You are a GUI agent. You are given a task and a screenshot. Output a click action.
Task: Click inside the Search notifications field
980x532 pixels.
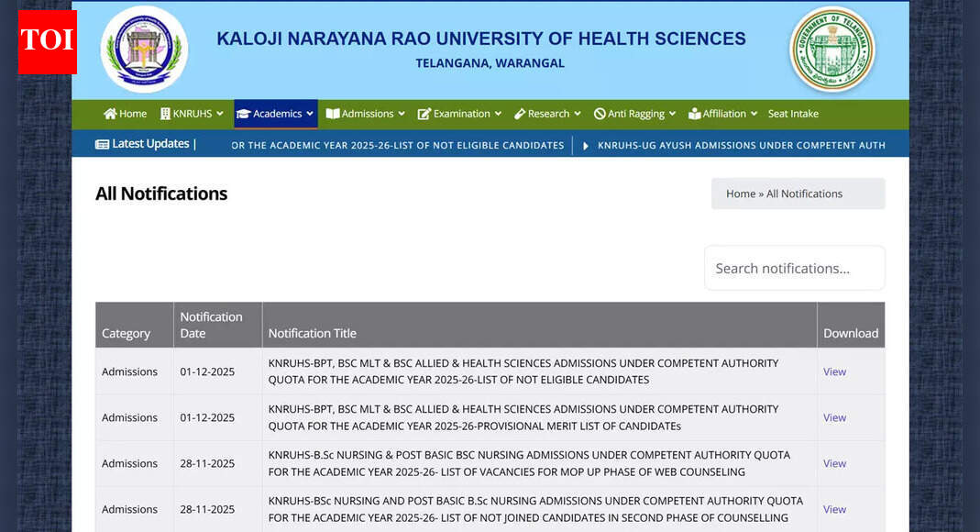tap(794, 267)
